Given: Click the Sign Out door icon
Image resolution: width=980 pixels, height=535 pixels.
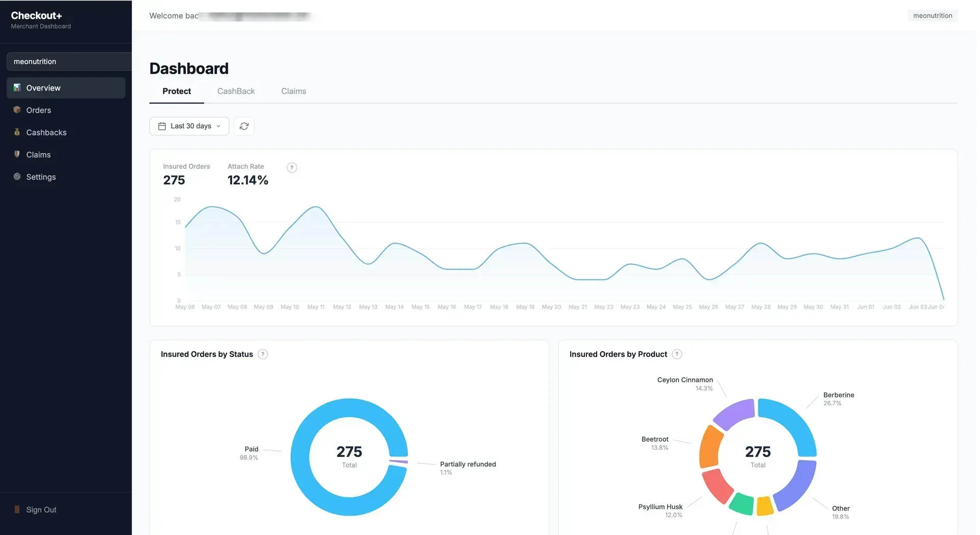Looking at the screenshot, I should [x=17, y=509].
